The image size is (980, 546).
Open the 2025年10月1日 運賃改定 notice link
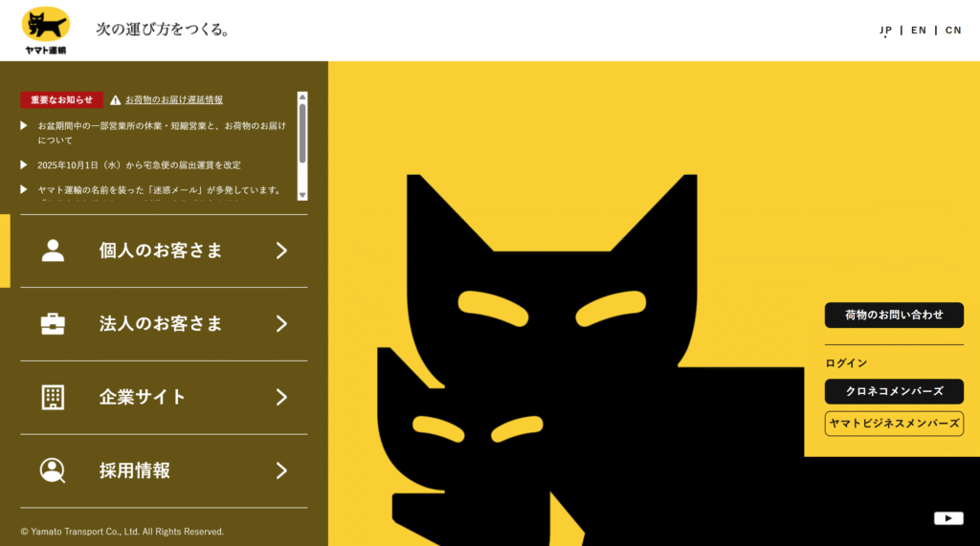[139, 164]
